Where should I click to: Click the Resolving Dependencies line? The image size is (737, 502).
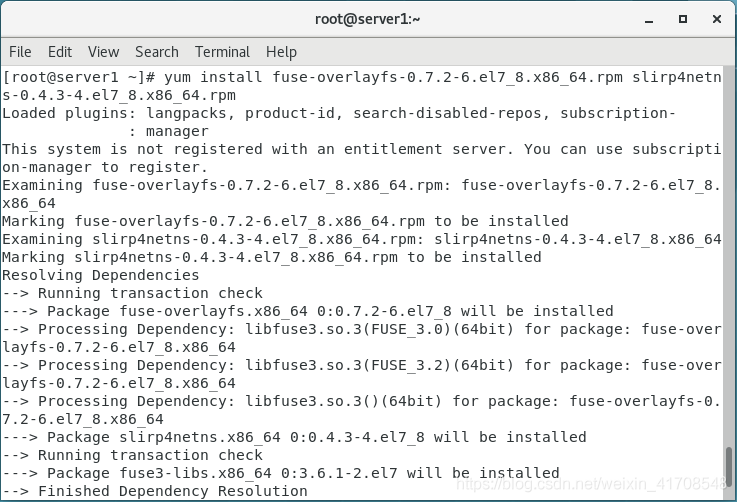pyautogui.click(x=101, y=275)
